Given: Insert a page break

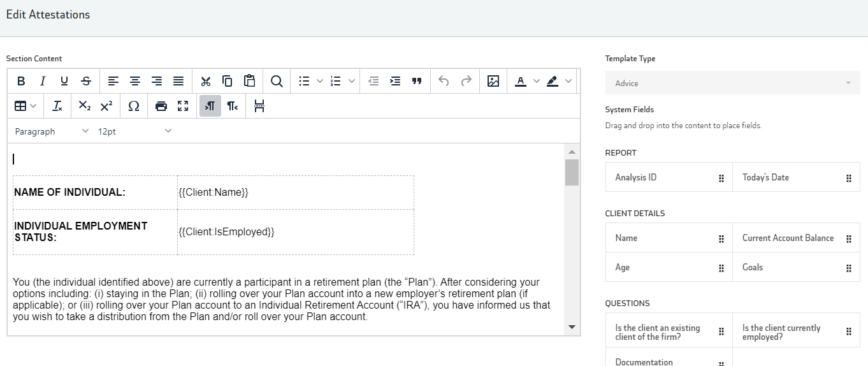Looking at the screenshot, I should pos(259,106).
